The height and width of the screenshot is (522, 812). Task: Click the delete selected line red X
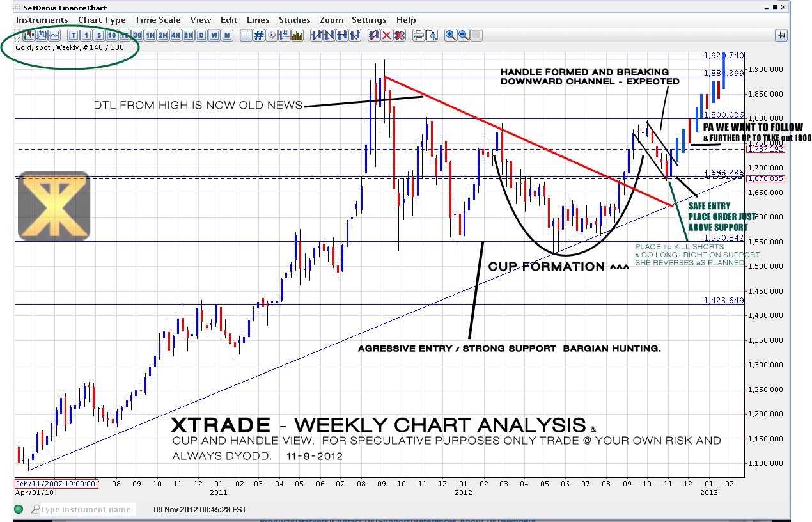pyautogui.click(x=386, y=35)
